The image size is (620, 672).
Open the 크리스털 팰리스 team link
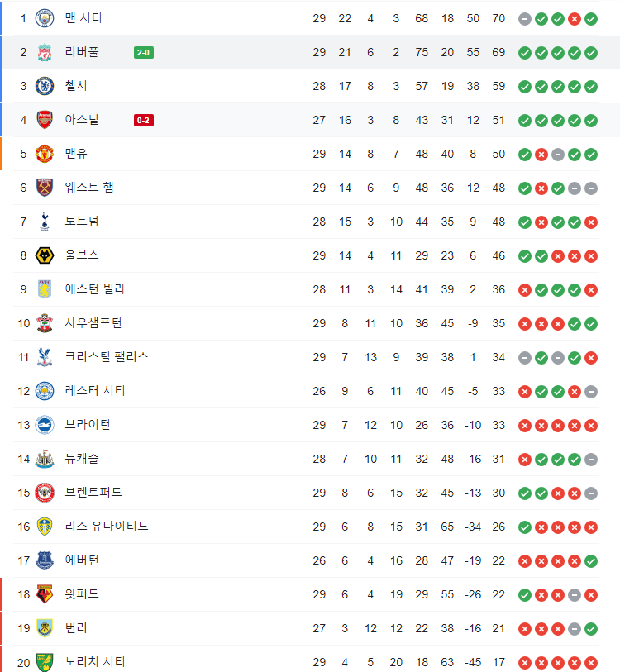[107, 356]
